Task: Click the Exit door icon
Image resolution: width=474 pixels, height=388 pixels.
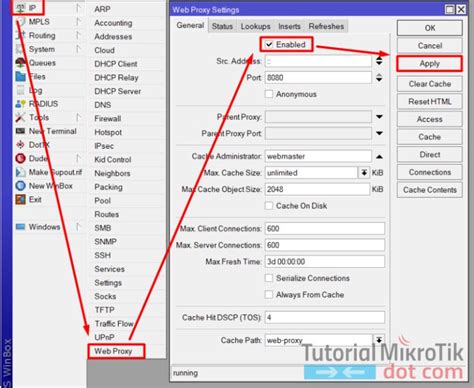Action: point(20,199)
